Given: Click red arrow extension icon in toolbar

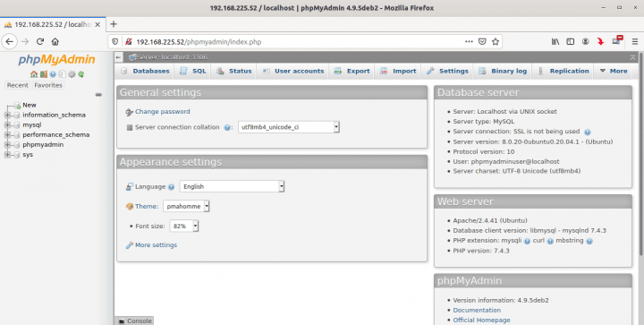Looking at the screenshot, I should coord(600,41).
